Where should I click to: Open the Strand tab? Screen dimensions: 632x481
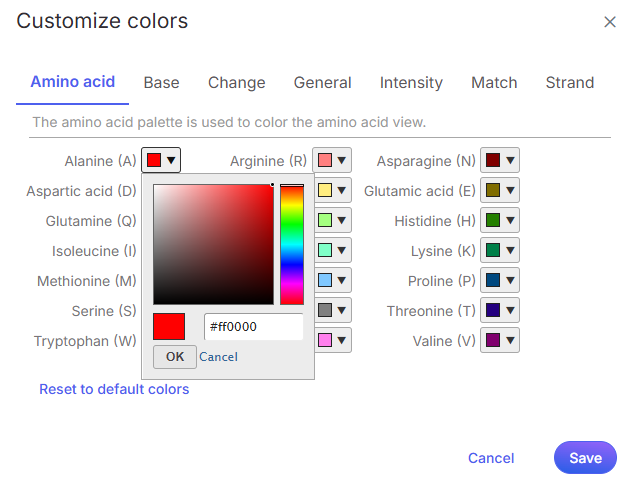click(569, 83)
